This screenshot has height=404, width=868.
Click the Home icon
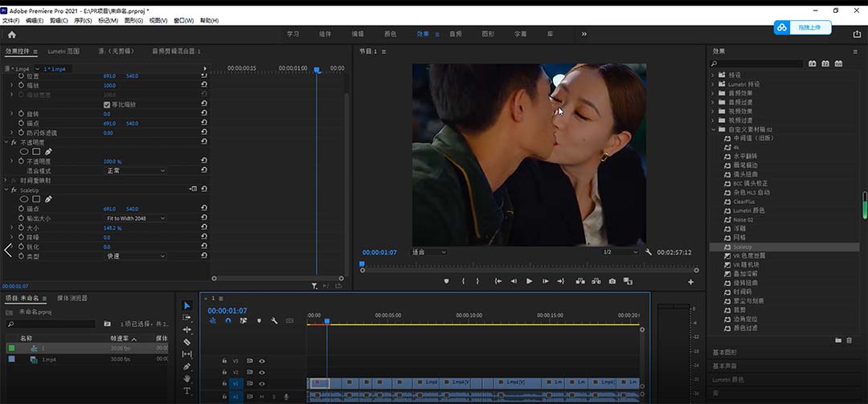pos(11,35)
